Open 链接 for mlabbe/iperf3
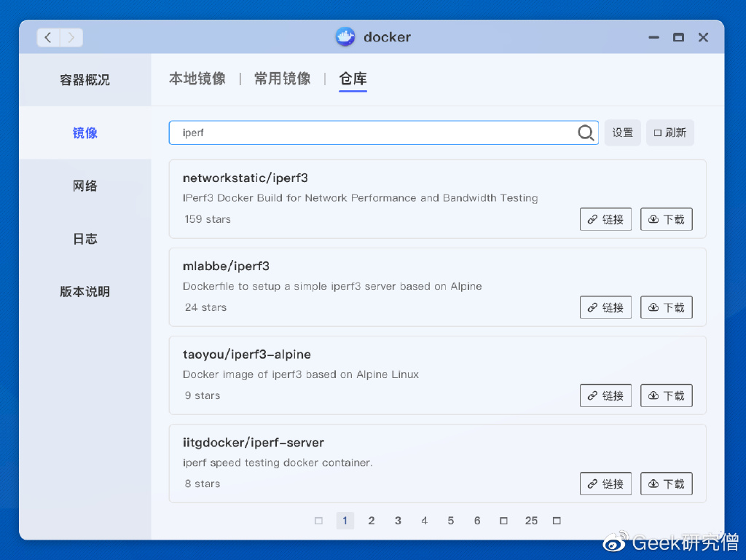 tap(605, 307)
